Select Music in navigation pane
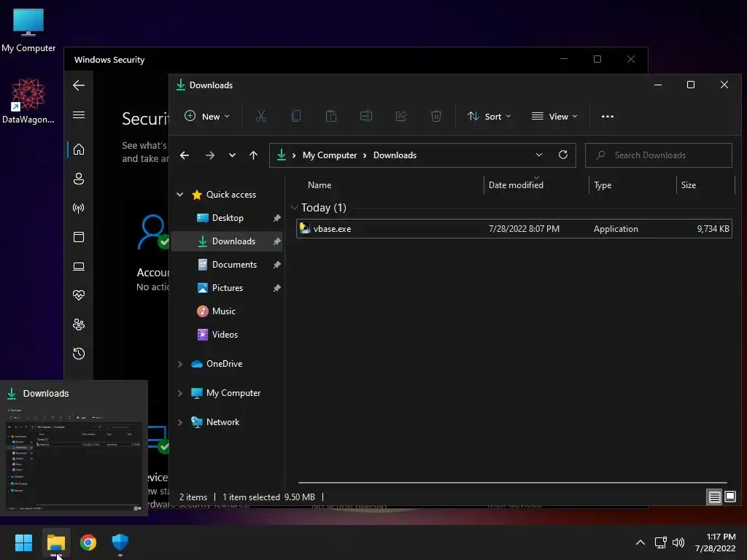 click(223, 311)
